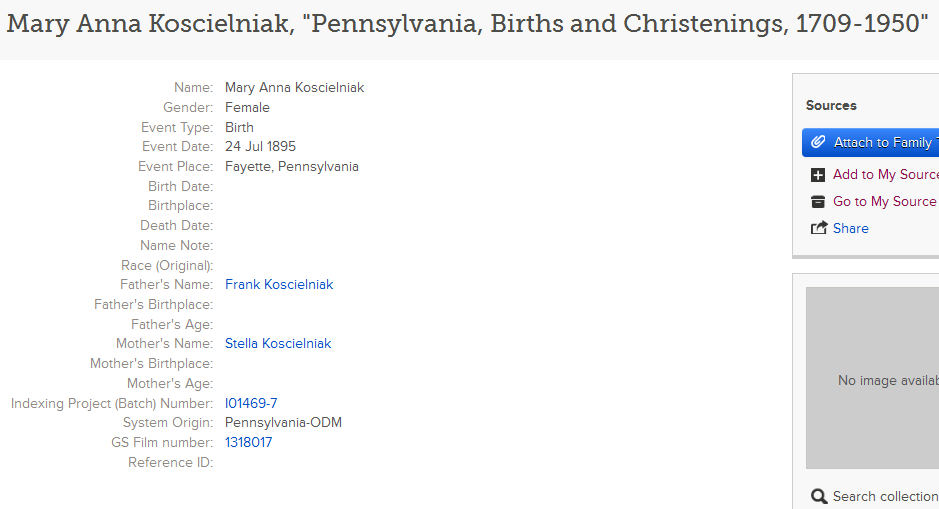Image resolution: width=939 pixels, height=509 pixels.
Task: Click the No image available placeholder
Action: 885,380
